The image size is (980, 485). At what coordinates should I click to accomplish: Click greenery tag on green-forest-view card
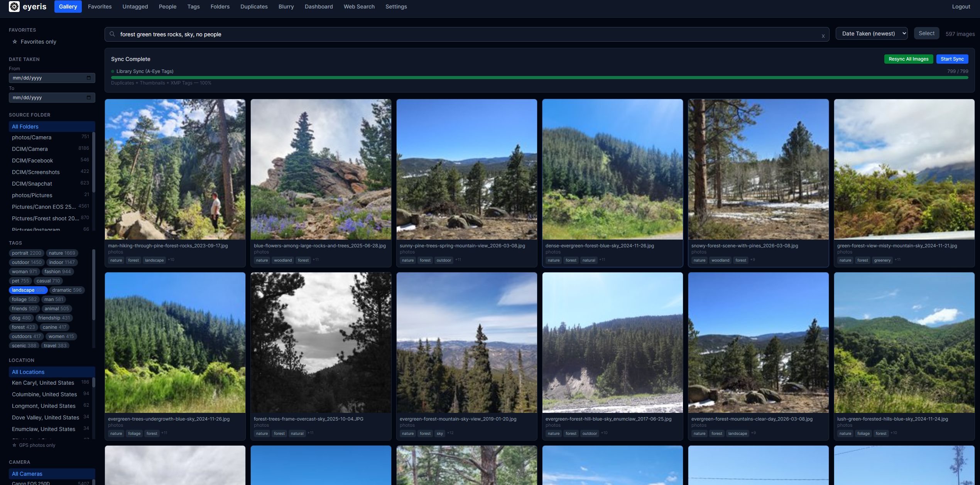pos(882,260)
